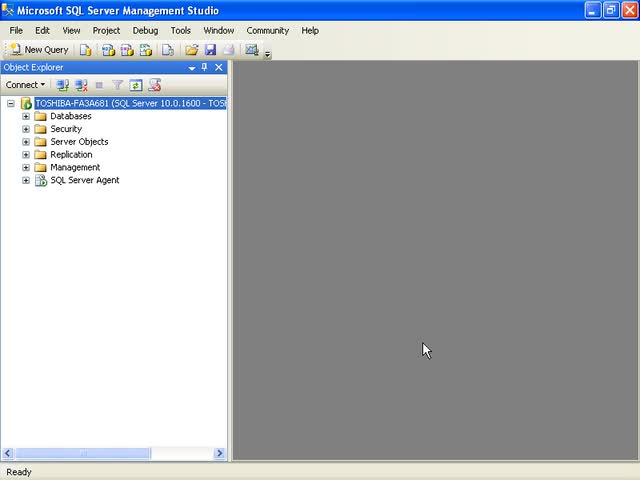The height and width of the screenshot is (480, 640).
Task: Click the Object Explorer scroll left arrow
Action: [8, 453]
